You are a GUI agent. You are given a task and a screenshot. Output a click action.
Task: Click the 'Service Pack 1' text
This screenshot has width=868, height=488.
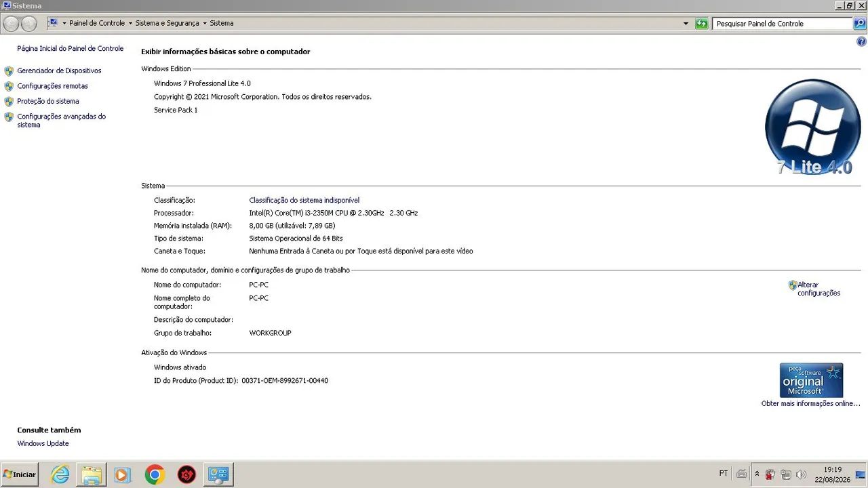tap(176, 110)
